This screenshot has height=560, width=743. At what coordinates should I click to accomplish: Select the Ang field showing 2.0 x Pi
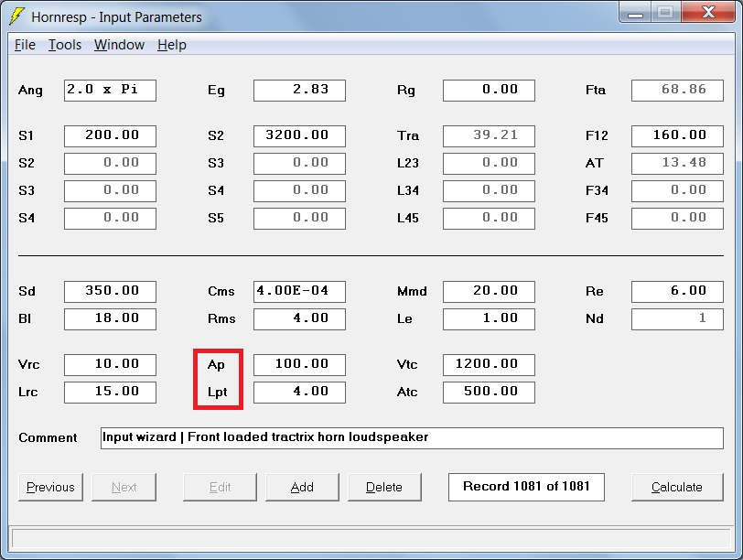111,91
